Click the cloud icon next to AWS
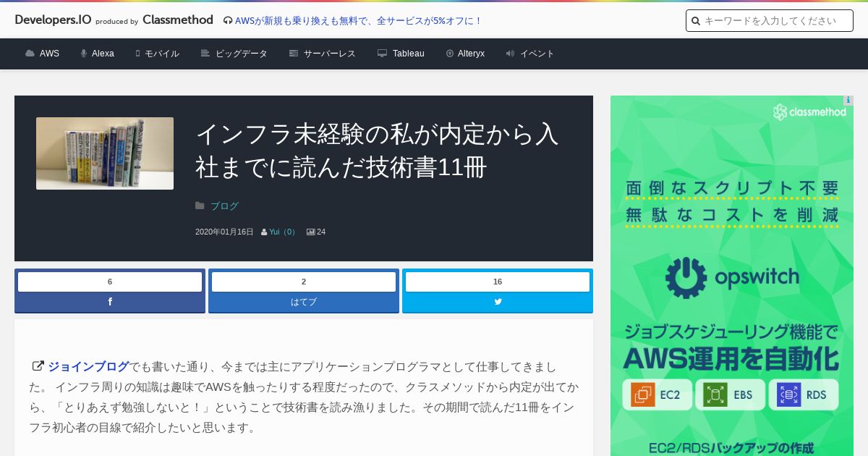868x456 pixels. click(x=30, y=54)
